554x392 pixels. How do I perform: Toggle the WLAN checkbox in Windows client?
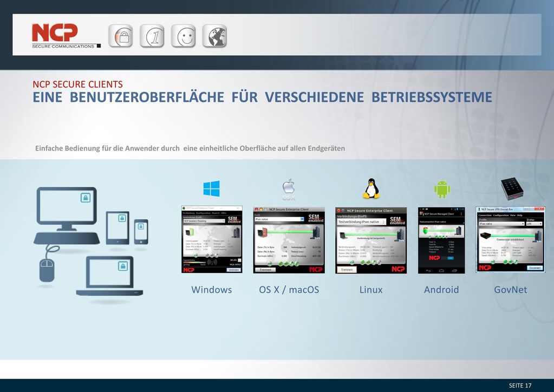point(239,260)
